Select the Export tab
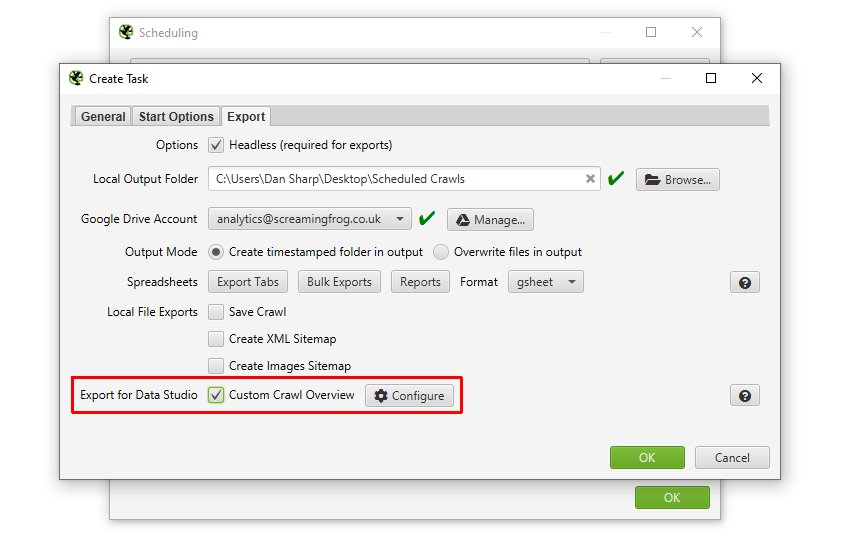This screenshot has width=850, height=538. [x=246, y=117]
